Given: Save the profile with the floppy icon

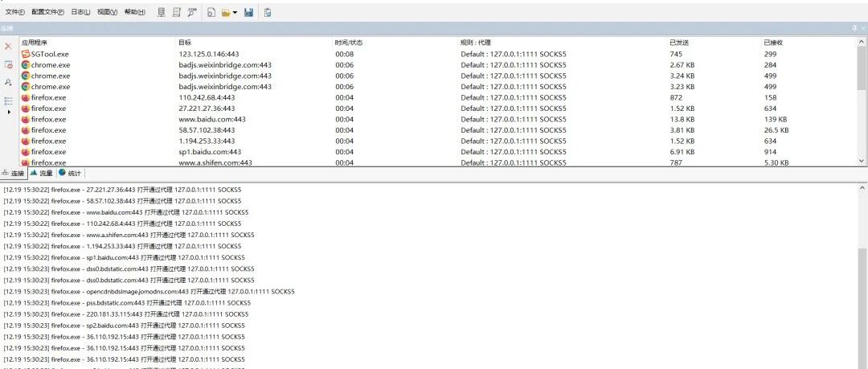Looking at the screenshot, I should tap(248, 12).
